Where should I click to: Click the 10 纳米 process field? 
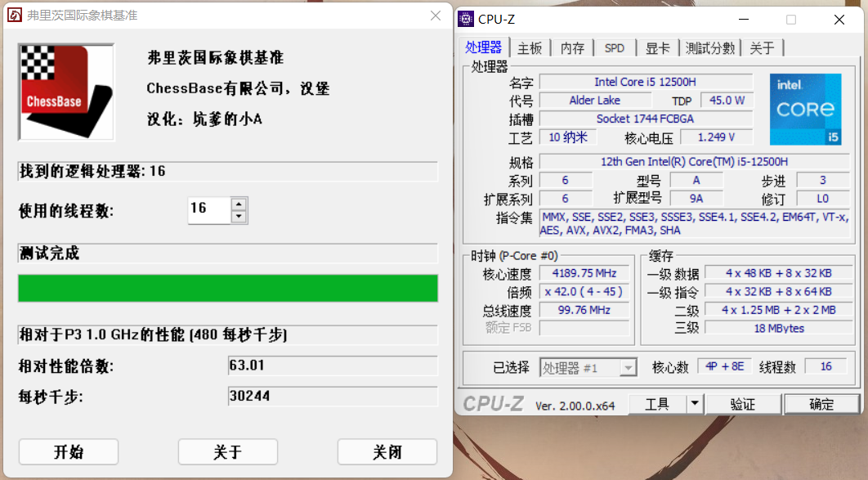pos(568,137)
